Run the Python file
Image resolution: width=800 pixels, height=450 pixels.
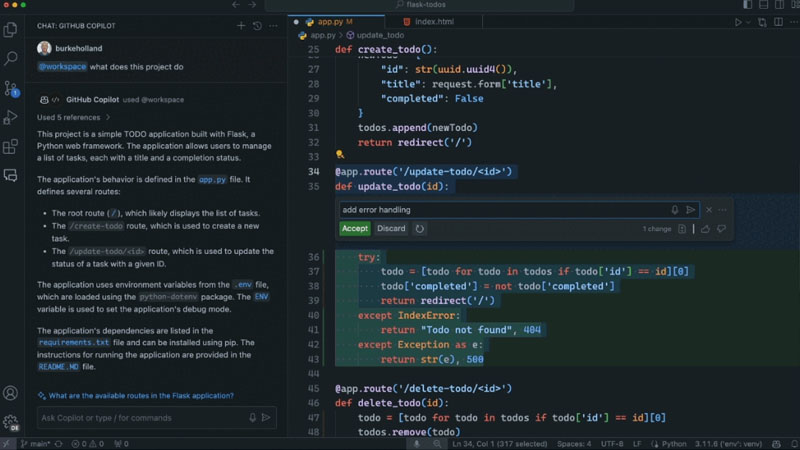tap(738, 22)
